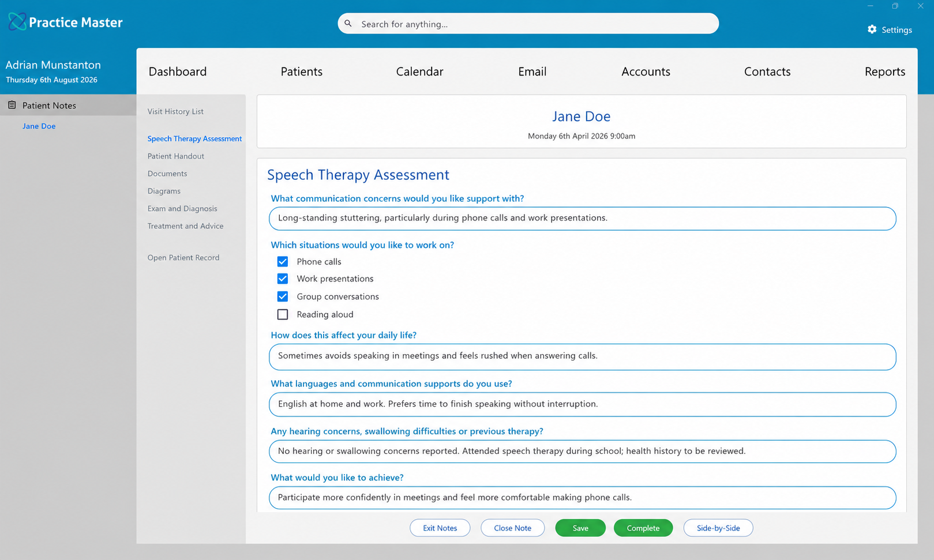934x560 pixels.
Task: Click the Close Note button
Action: (513, 528)
